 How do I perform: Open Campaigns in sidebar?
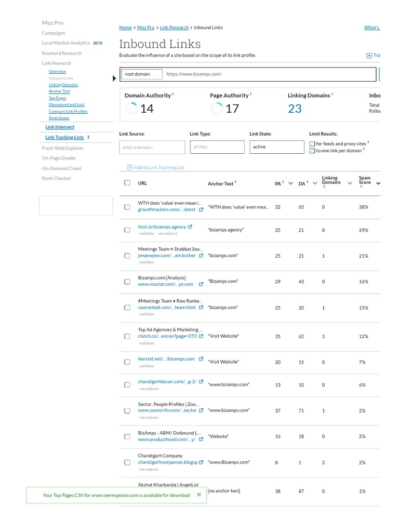pos(54,33)
